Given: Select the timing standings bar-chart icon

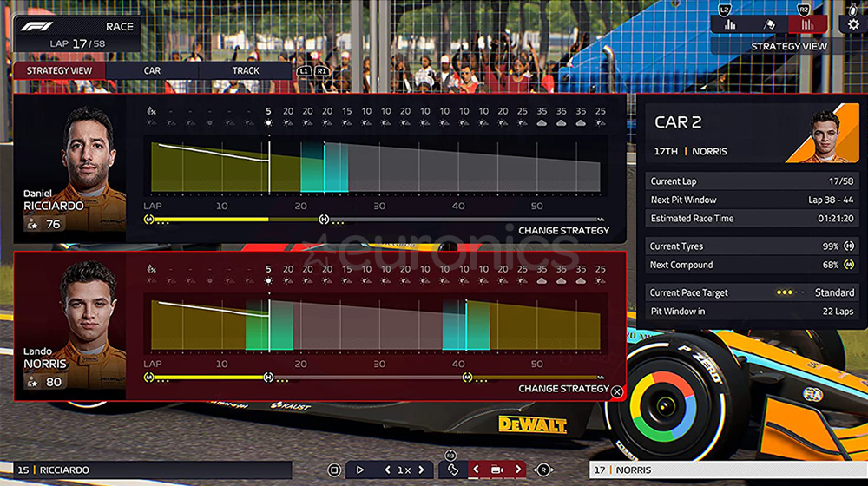Looking at the screenshot, I should pos(729,24).
